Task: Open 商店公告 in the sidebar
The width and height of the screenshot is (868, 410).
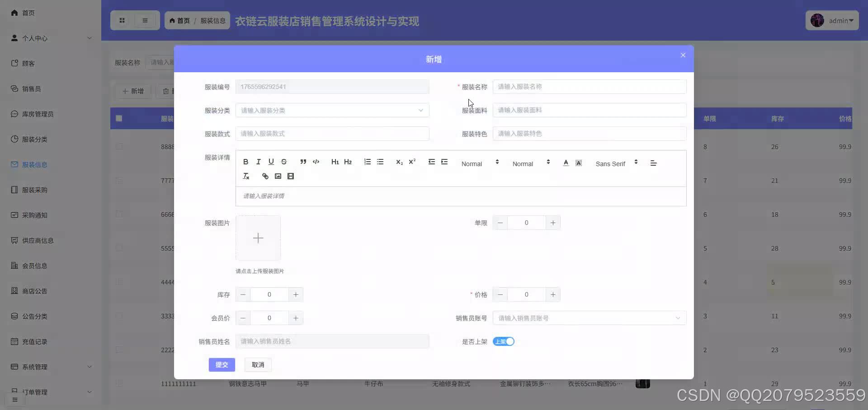Action: [51, 291]
